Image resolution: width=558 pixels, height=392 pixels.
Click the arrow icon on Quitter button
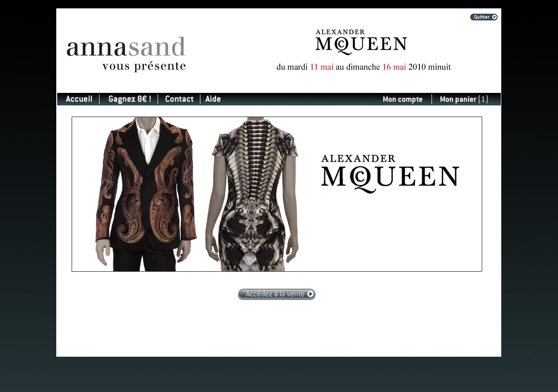tap(494, 17)
